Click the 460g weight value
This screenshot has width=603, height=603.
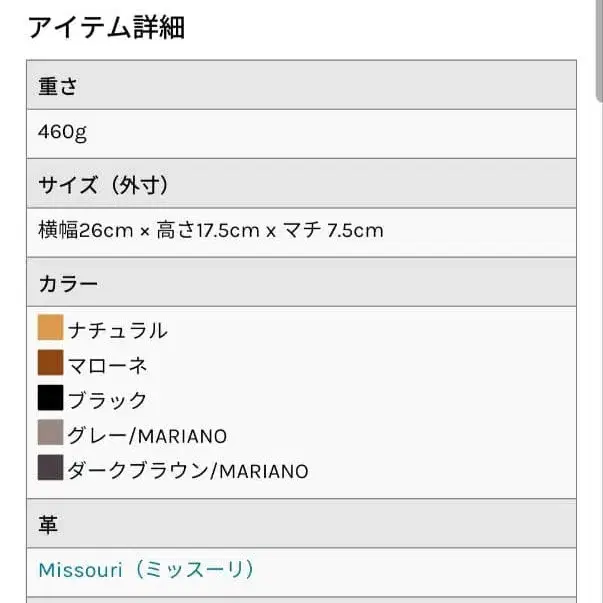pos(62,133)
